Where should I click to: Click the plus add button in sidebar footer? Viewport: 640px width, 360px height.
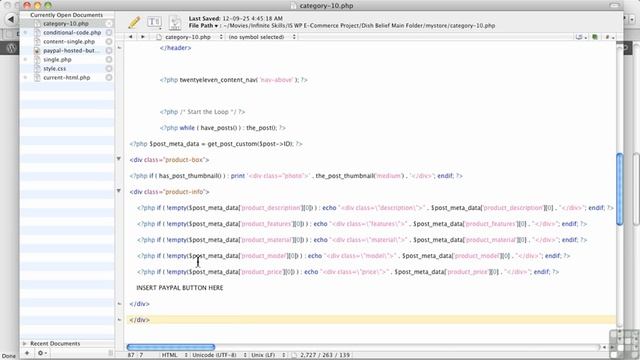(27, 353)
